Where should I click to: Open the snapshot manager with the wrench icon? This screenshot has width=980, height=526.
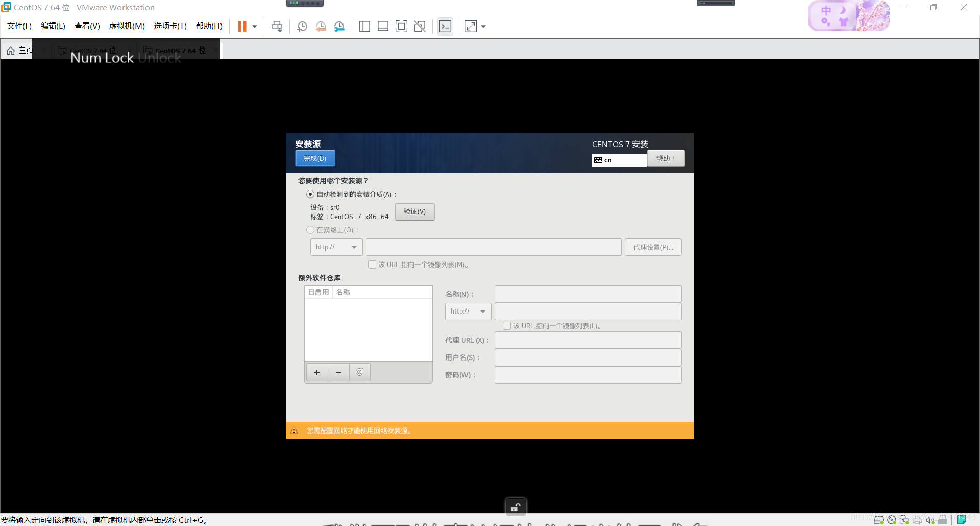339,27
